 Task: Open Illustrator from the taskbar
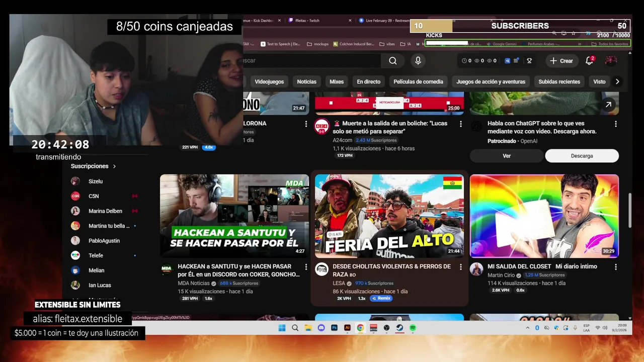347,328
